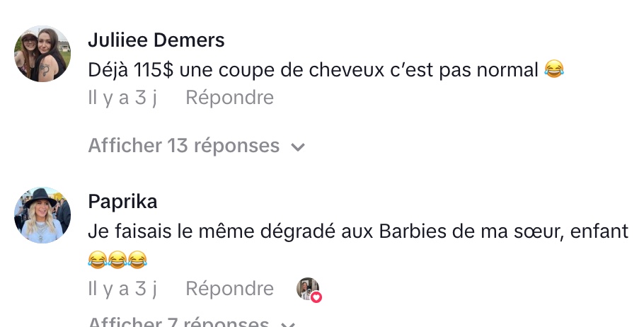
Task: Click chevron beside Afficher 7 réponses
Action: click(288, 324)
